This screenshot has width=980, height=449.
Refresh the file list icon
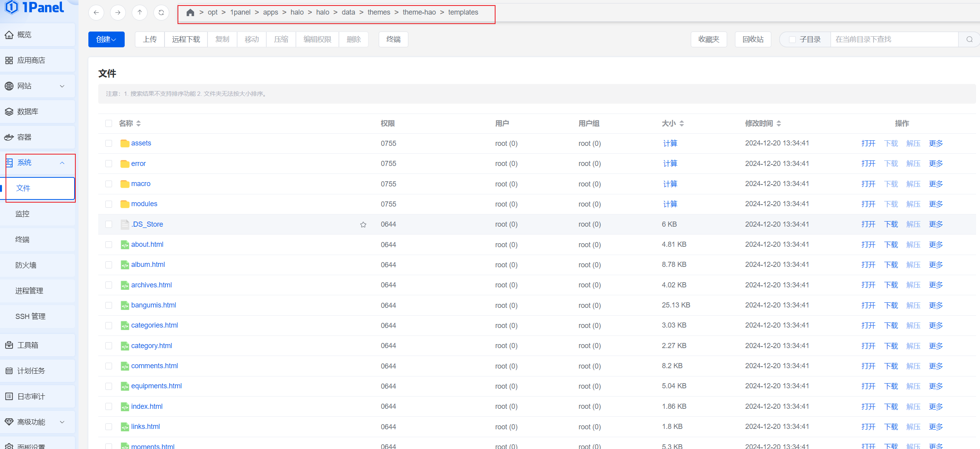161,13
